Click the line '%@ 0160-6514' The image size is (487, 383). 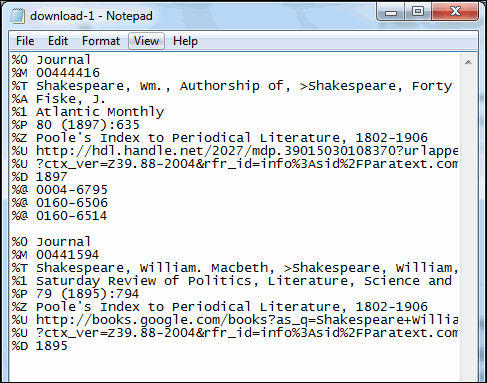60,216
